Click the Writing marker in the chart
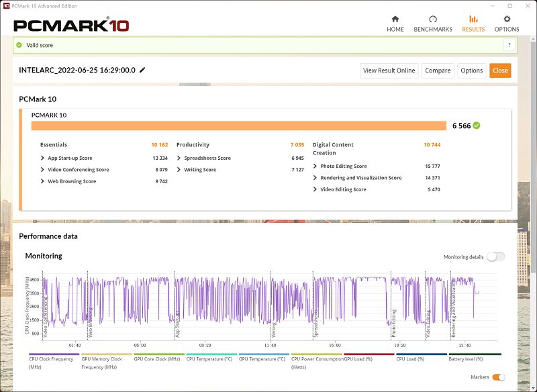Image resolution: width=537 pixels, height=392 pixels. [x=273, y=329]
